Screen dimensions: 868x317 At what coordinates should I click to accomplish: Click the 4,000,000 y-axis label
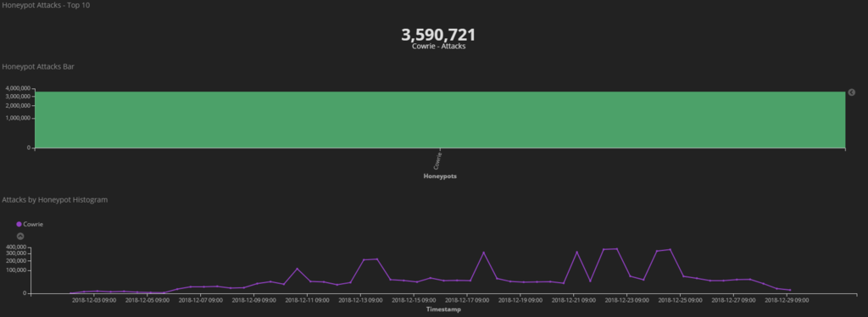pyautogui.click(x=18, y=88)
